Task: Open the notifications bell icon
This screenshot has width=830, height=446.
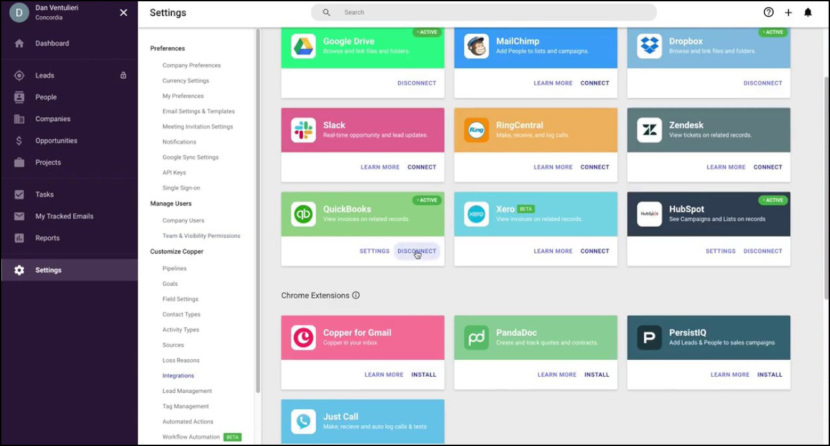Action: [808, 13]
